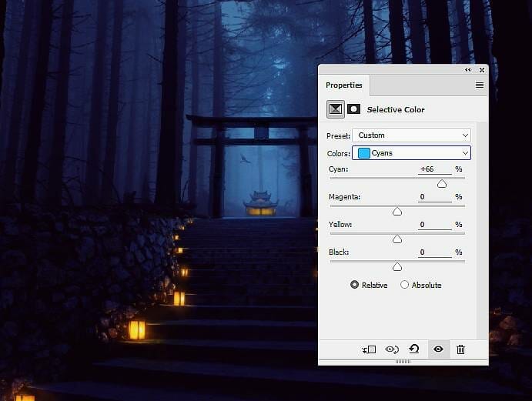The height and width of the screenshot is (401, 532).
Task: Switch to the Properties tab
Action: [343, 85]
